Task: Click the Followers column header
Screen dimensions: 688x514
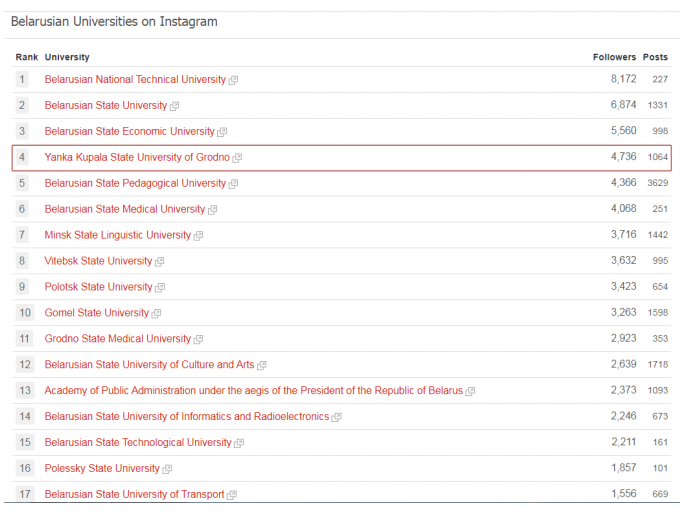Action: click(x=614, y=57)
